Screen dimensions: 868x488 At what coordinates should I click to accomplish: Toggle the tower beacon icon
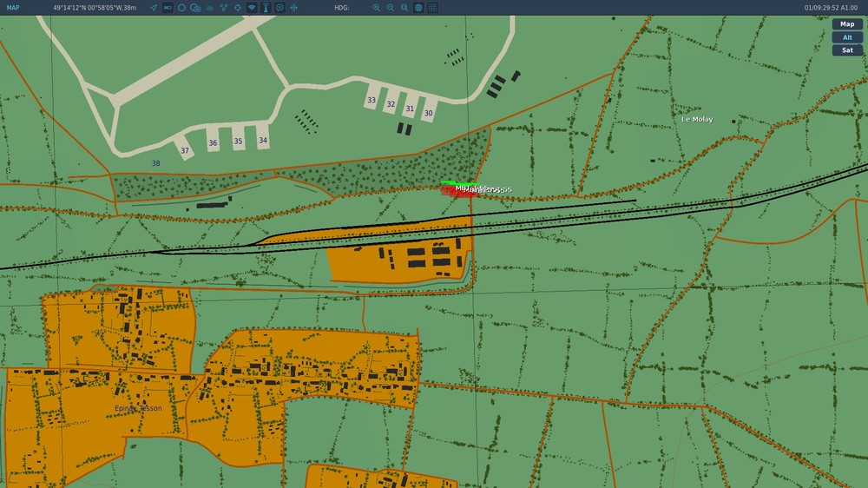(266, 8)
